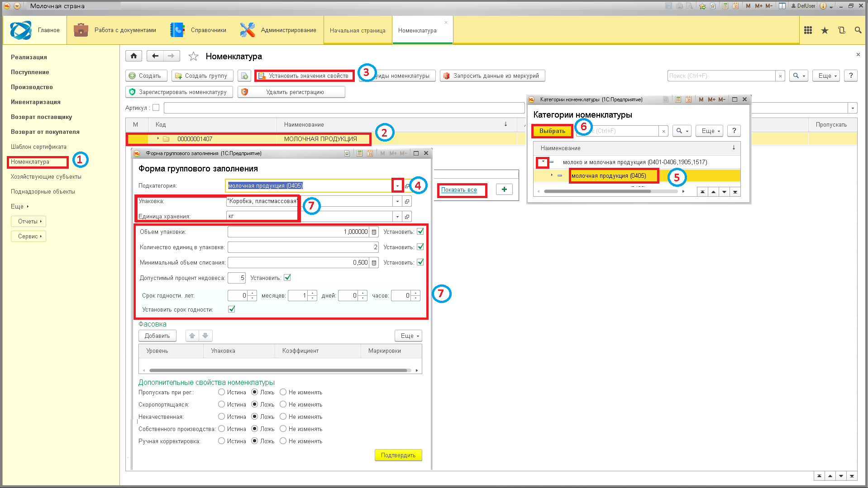Viewport: 868px width, 488px height.
Task: Click the fasovka move up arrow icon
Action: [x=192, y=336]
